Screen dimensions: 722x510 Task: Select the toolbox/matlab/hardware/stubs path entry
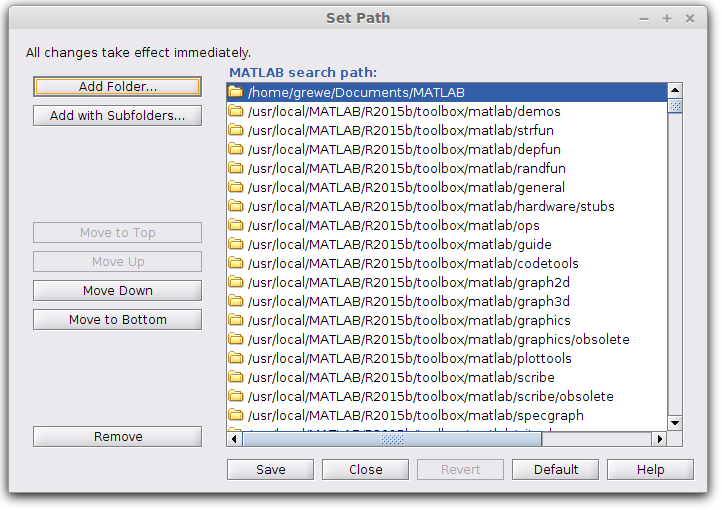pos(430,206)
